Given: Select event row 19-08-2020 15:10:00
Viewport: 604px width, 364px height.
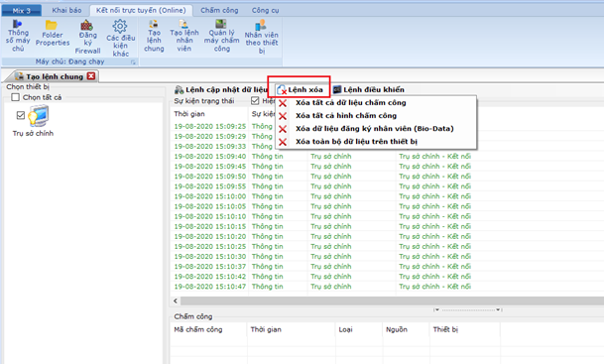Looking at the screenshot, I should pyautogui.click(x=387, y=196).
